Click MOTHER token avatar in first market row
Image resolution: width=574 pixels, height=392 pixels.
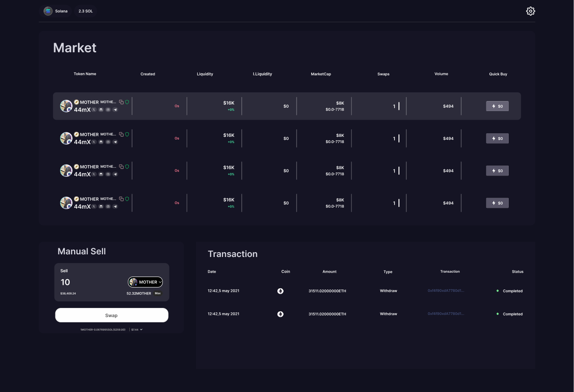click(x=66, y=106)
